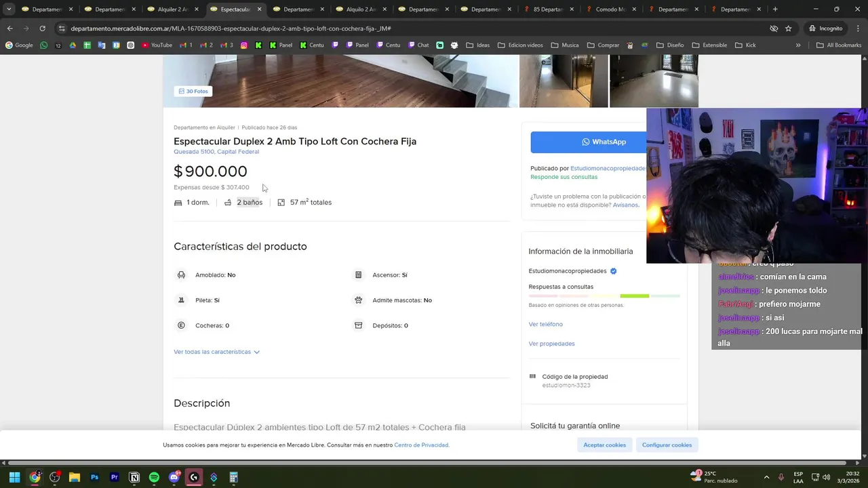Screen dimensions: 868x488
Task: Accept cookies with Aceptar cookies
Action: 605,445
